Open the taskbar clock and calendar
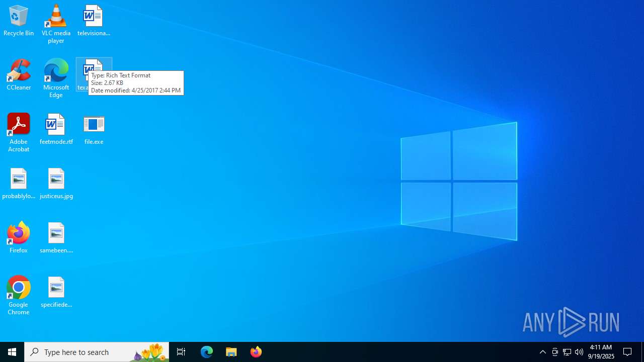 pyautogui.click(x=601, y=352)
